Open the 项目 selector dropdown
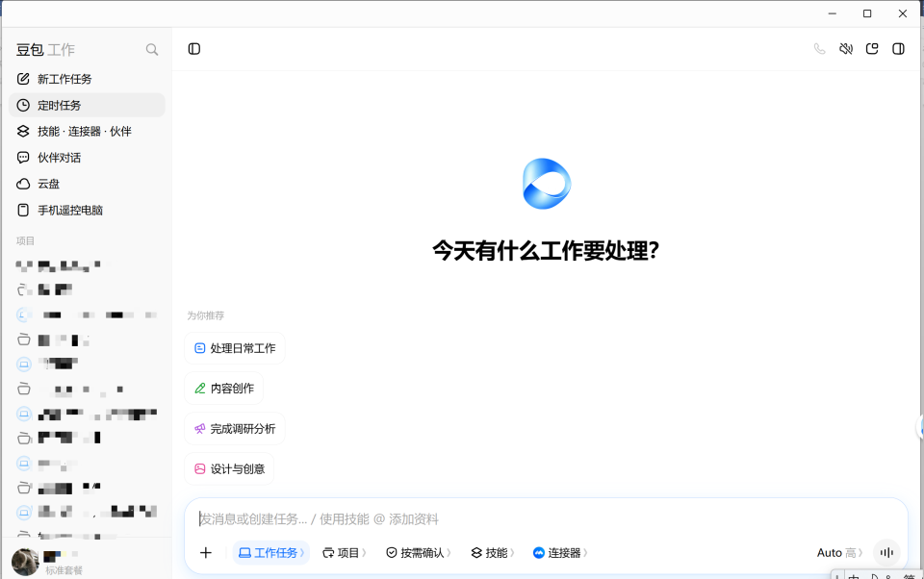This screenshot has width=924, height=579. (345, 552)
